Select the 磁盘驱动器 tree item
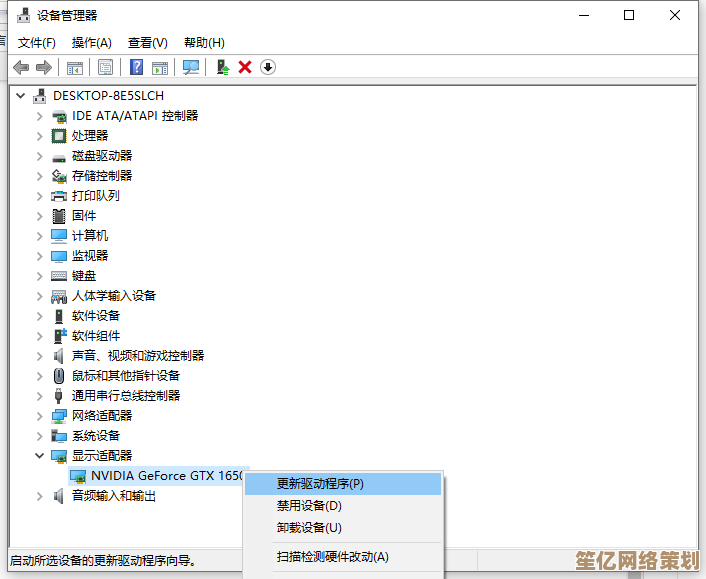This screenshot has width=706, height=579. 101,156
